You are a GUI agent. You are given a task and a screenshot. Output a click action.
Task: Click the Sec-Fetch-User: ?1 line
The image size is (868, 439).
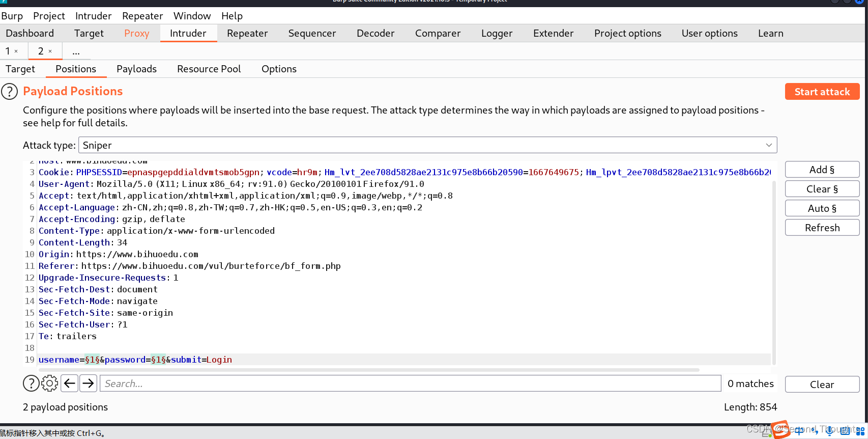[83, 324]
